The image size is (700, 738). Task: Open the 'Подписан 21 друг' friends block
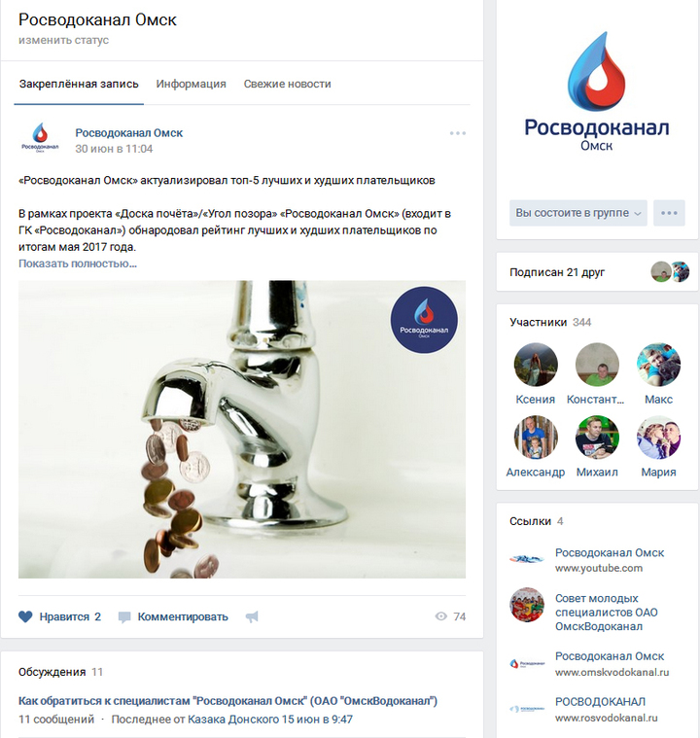597,272
